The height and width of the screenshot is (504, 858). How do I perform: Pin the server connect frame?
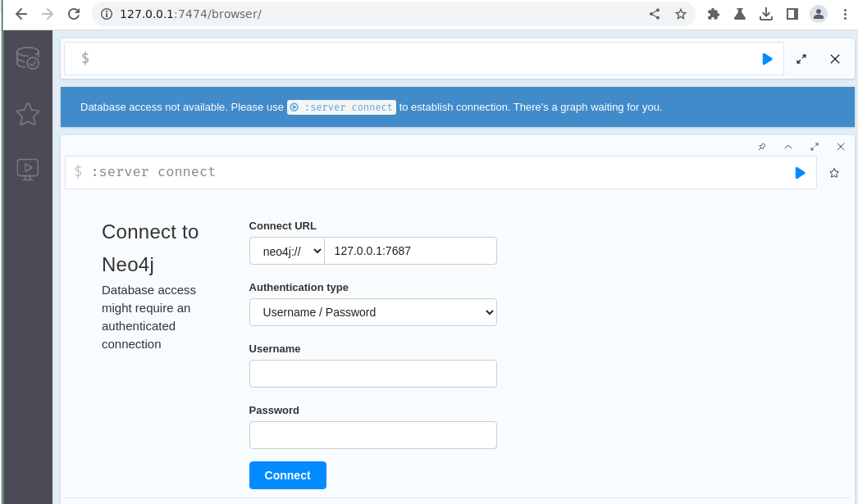coord(762,147)
